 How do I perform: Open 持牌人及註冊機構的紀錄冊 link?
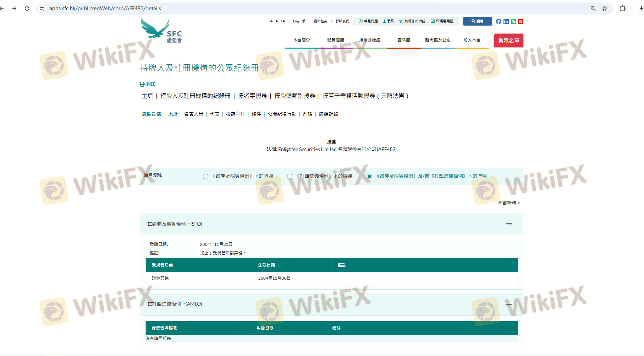196,96
